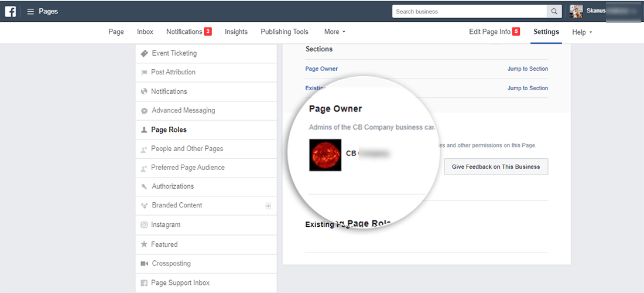
Task: Open Preferred Page Audience settings
Action: click(206, 168)
